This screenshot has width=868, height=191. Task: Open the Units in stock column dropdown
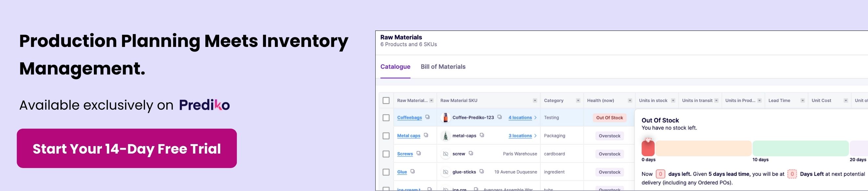(x=673, y=100)
